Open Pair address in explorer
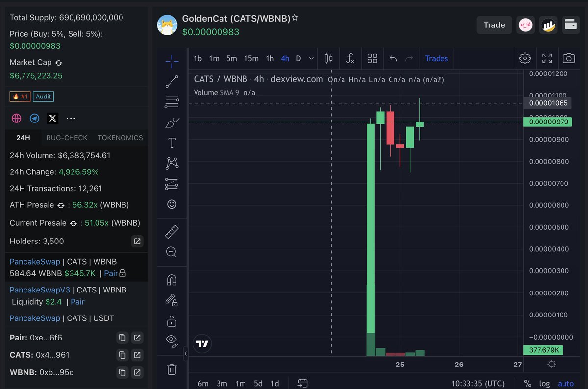 pyautogui.click(x=137, y=338)
